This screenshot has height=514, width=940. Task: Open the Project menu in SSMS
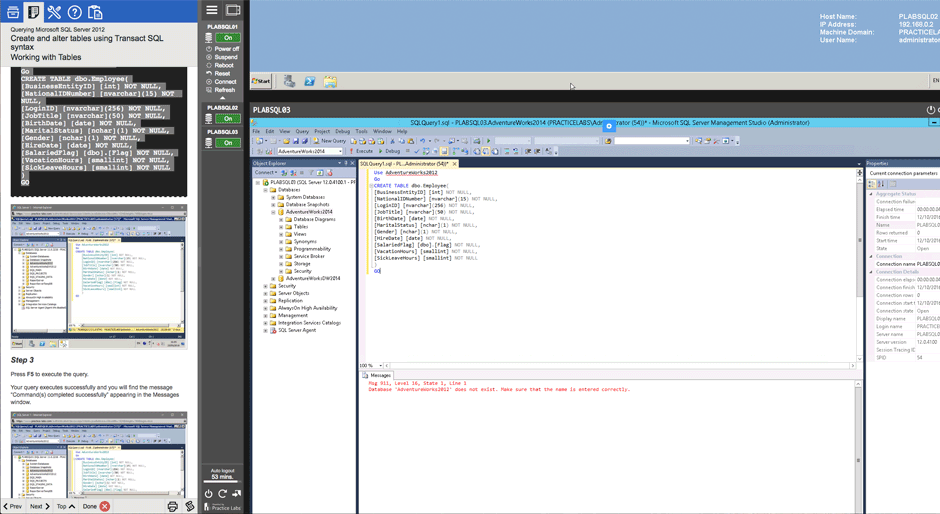click(x=322, y=131)
